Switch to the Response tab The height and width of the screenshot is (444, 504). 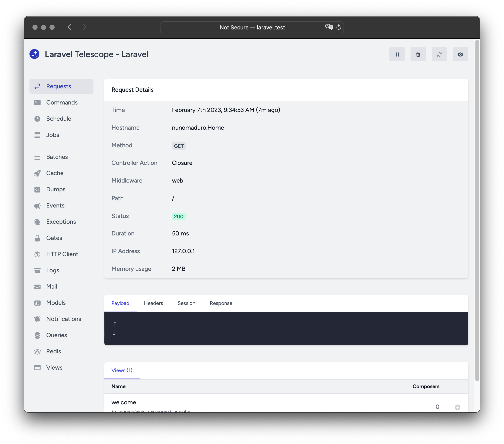[220, 303]
